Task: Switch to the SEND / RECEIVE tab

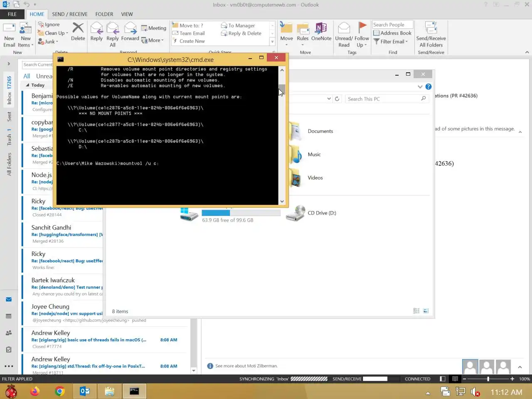Action: point(70,14)
